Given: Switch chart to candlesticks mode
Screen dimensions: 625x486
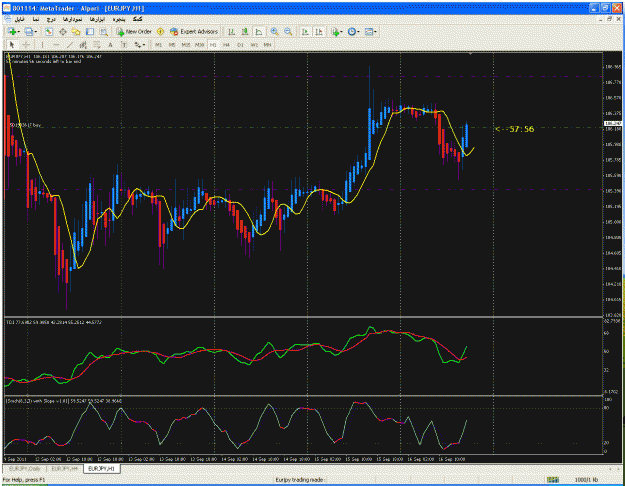Looking at the screenshot, I should pos(245,31).
